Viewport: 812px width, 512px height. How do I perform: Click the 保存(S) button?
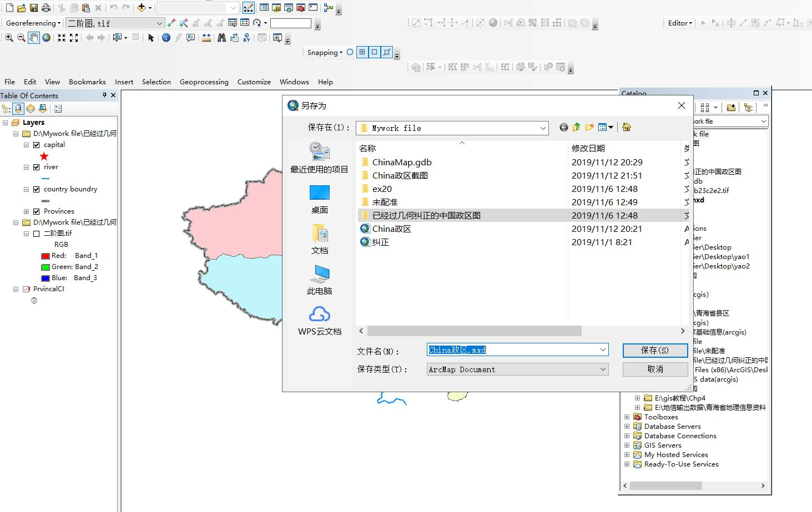(655, 350)
